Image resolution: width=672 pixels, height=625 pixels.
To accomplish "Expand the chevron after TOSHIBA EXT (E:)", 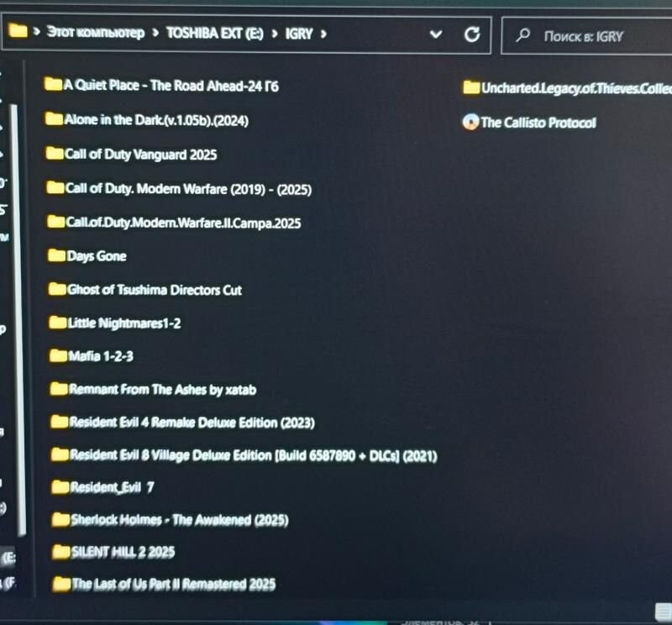I will tap(275, 34).
